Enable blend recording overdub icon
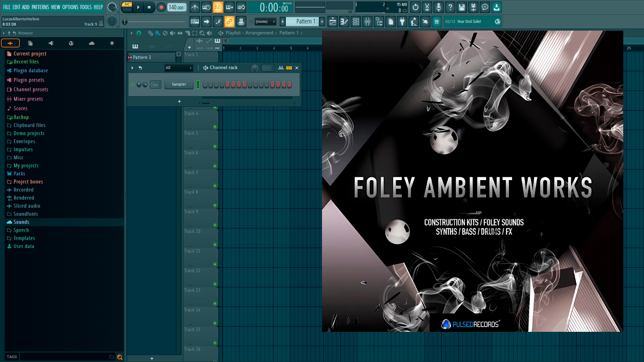The width and height of the screenshot is (644, 362). (230, 7)
